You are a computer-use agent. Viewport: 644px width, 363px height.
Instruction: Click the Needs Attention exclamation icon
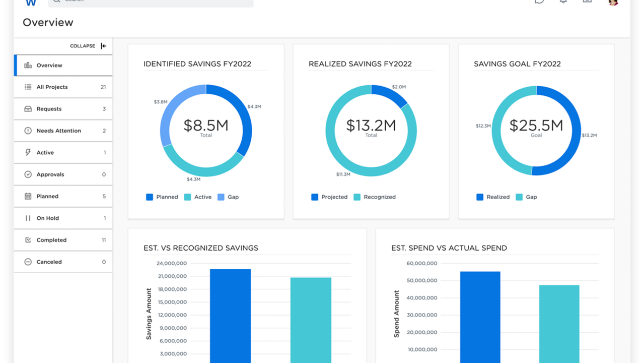(x=28, y=131)
